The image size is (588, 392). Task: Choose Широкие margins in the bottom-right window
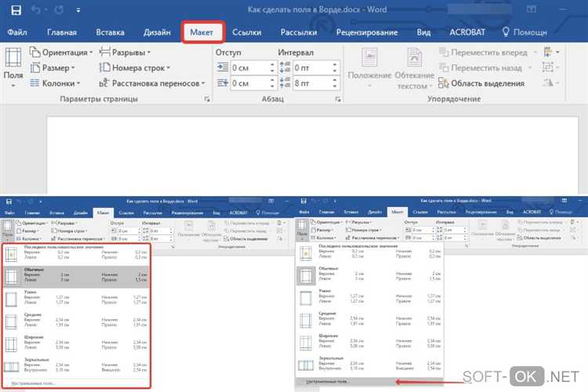369,343
